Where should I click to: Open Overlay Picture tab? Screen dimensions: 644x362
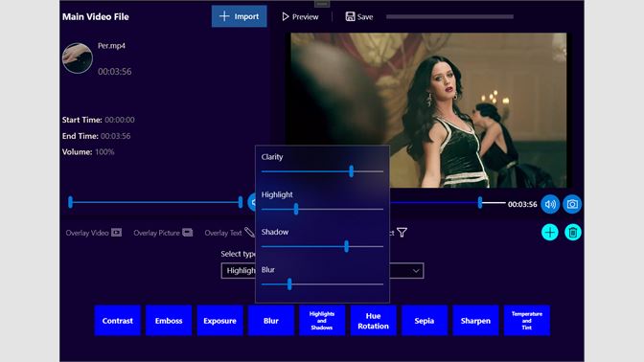click(163, 233)
